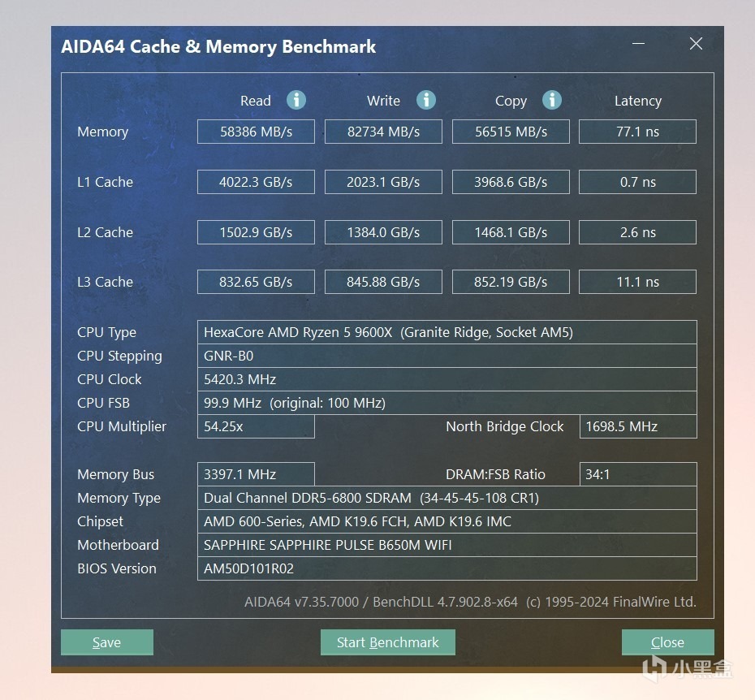Click the Write info icon

pos(426,100)
